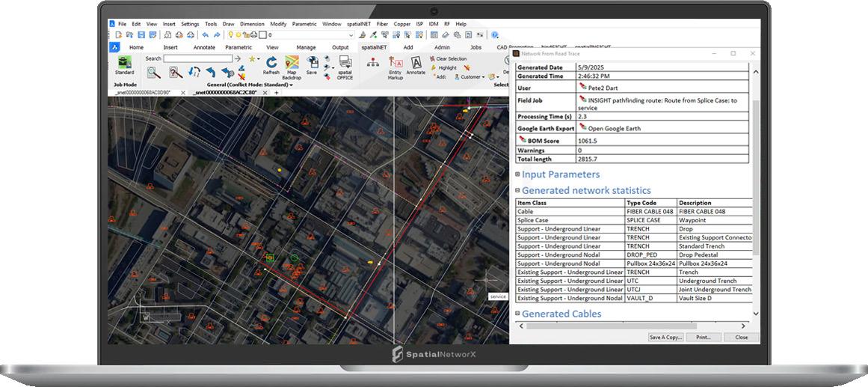Click the VAULT_D type code cell

(x=651, y=298)
